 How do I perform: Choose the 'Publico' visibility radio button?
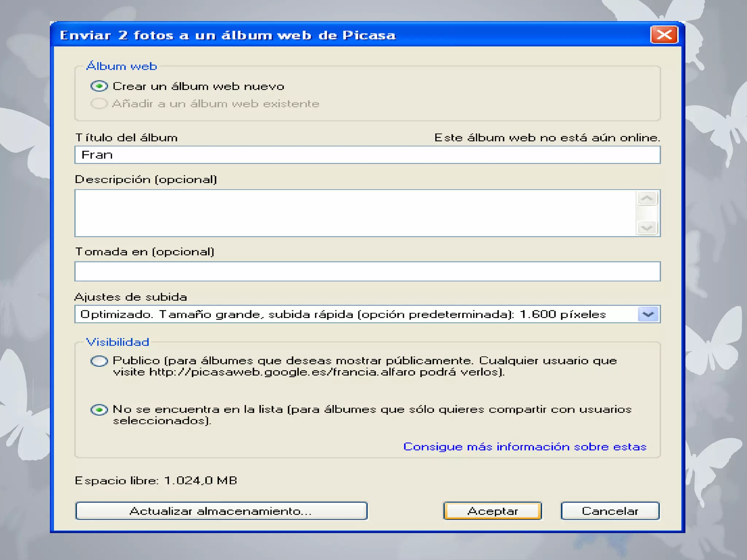99,361
